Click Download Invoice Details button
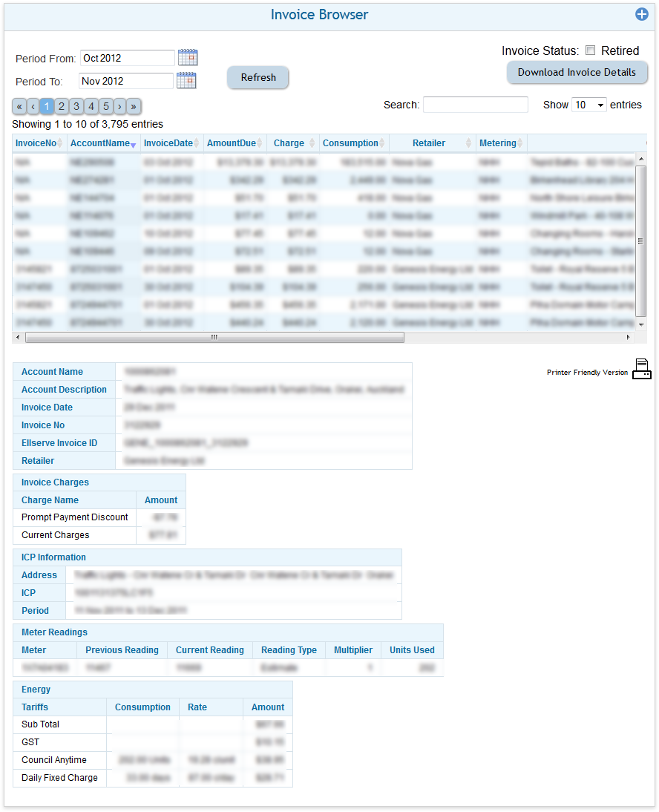The image size is (659, 812). pos(577,73)
